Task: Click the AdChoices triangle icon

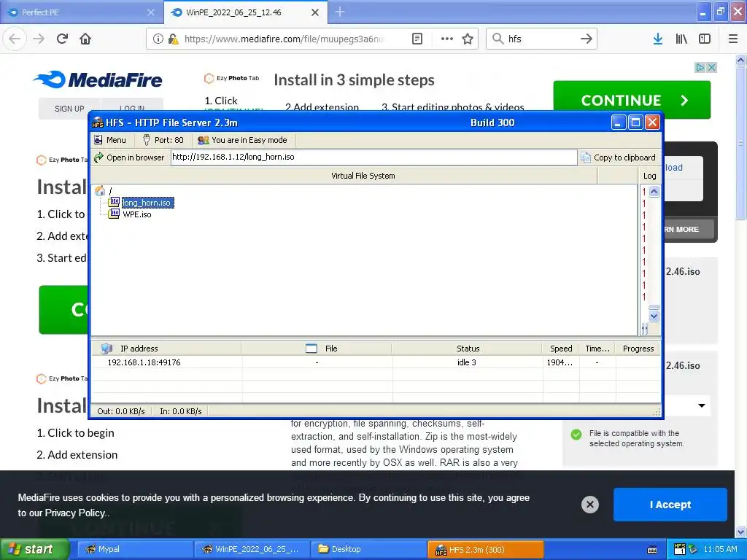Action: coord(700,68)
